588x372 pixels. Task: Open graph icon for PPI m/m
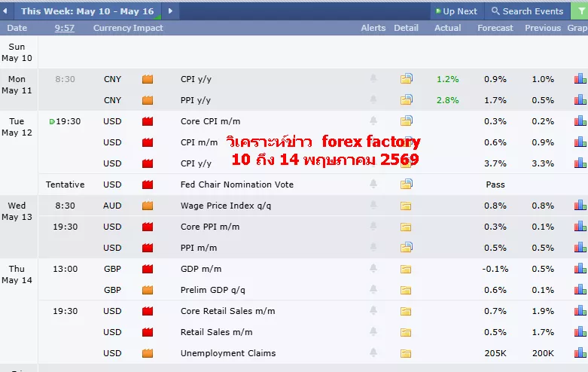(580, 248)
